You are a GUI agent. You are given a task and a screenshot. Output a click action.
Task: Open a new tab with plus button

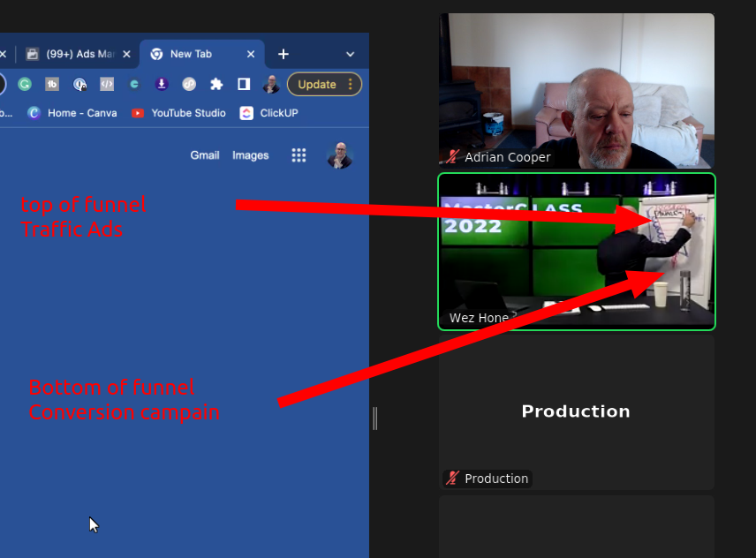[x=283, y=54]
